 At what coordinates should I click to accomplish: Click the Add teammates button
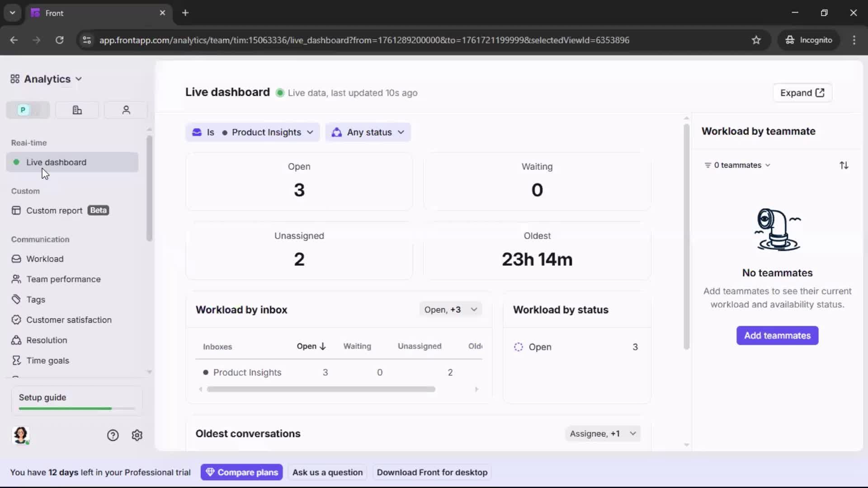pos(777,336)
